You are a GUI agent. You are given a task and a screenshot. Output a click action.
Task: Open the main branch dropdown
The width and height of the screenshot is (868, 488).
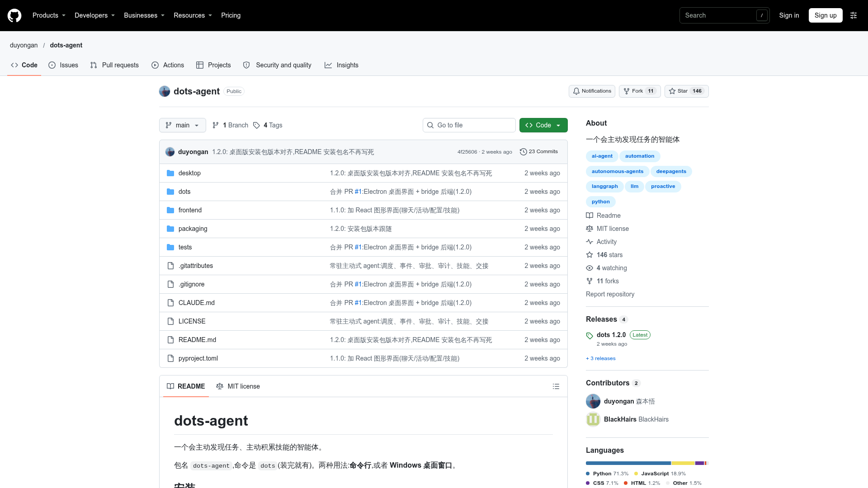pos(183,125)
